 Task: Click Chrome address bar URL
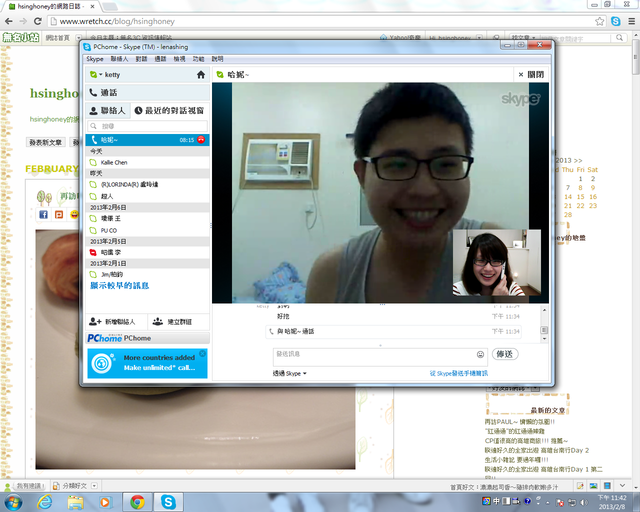click(117, 21)
